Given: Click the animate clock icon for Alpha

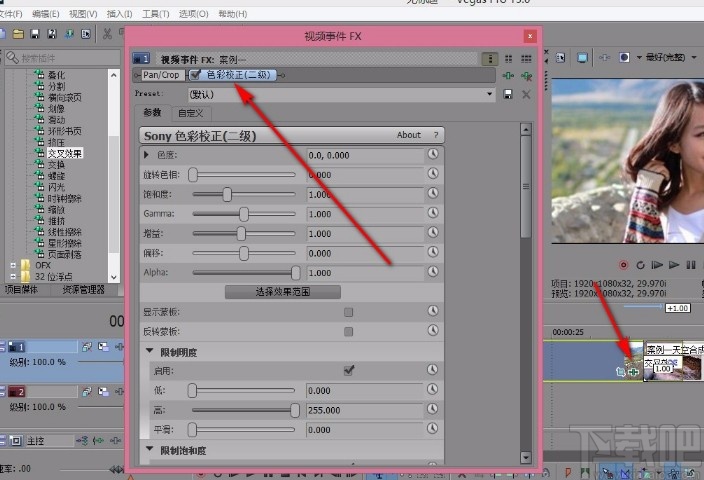Looking at the screenshot, I should (x=433, y=272).
